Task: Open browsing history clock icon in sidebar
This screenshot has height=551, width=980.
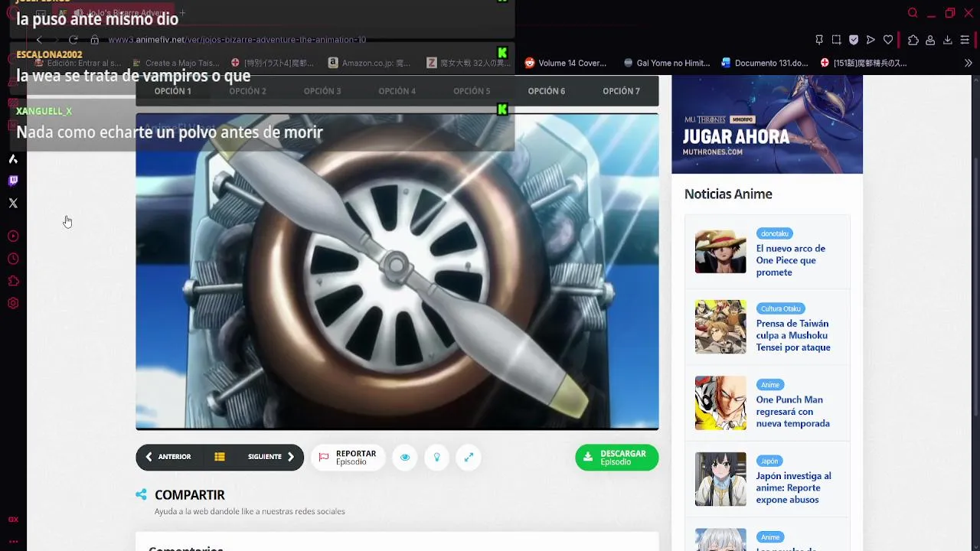Action: [13, 259]
